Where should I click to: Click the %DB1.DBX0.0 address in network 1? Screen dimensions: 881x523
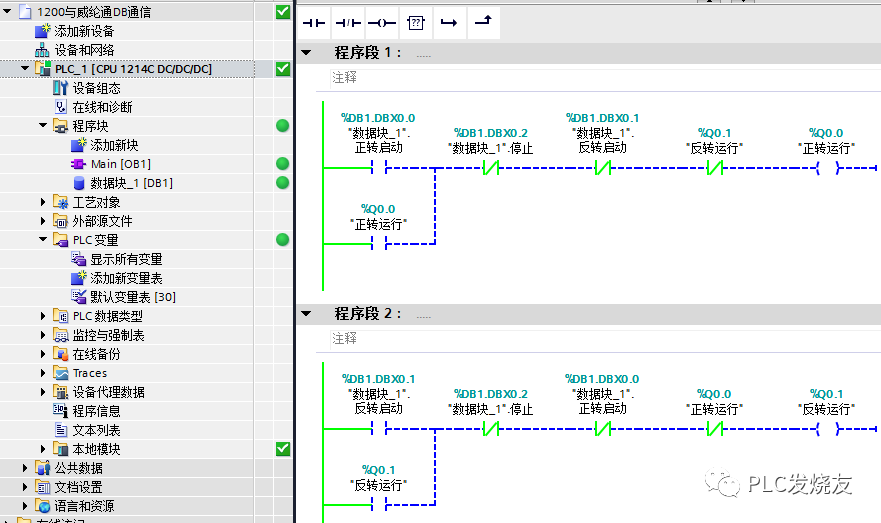pos(378,118)
